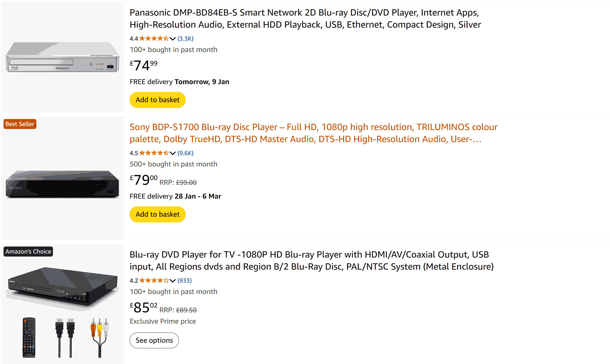This screenshot has height=364, width=610.
Task: Open Panasonic DMP-BD84EB-S Blu-ray player title
Action: 305,19
